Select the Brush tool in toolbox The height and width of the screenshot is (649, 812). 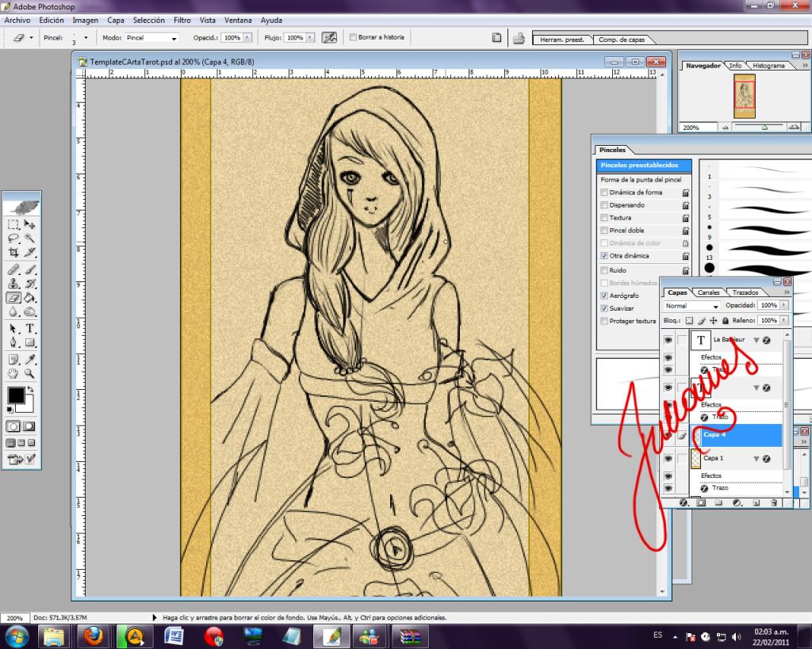pyautogui.click(x=29, y=269)
